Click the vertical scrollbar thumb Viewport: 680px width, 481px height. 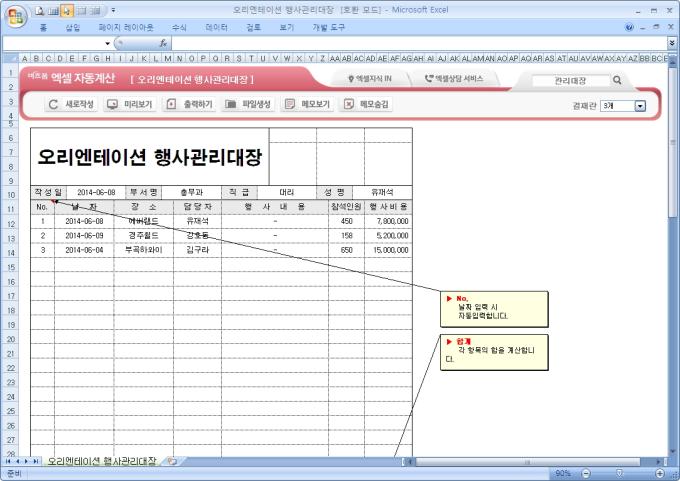coord(673,142)
